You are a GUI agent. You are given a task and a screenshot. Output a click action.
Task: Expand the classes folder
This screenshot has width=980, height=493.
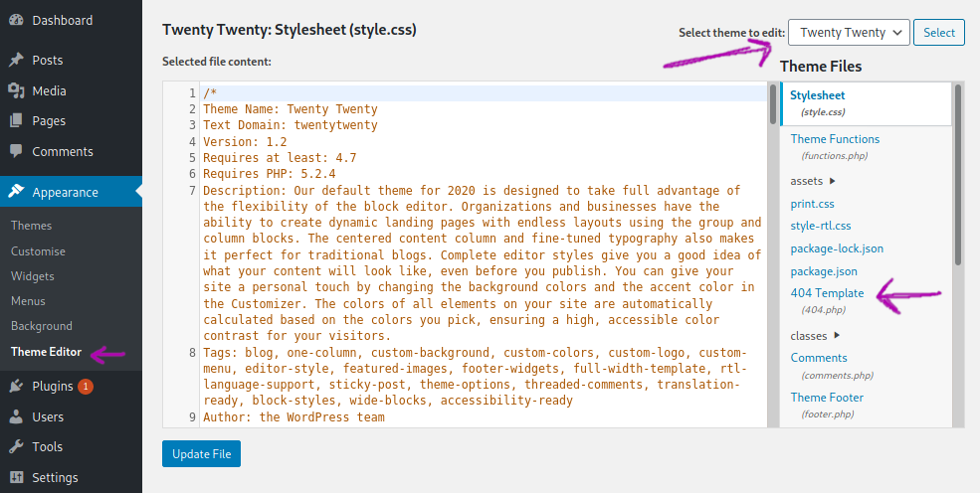pyautogui.click(x=816, y=336)
